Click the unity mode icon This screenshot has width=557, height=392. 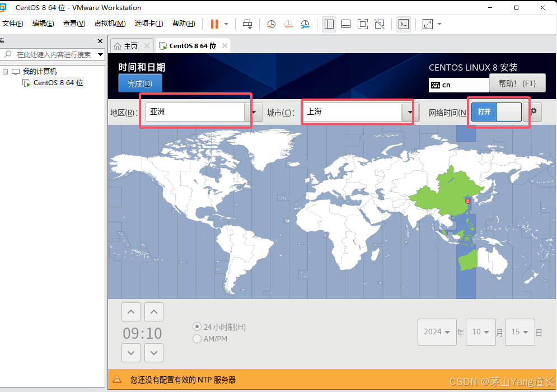click(380, 24)
